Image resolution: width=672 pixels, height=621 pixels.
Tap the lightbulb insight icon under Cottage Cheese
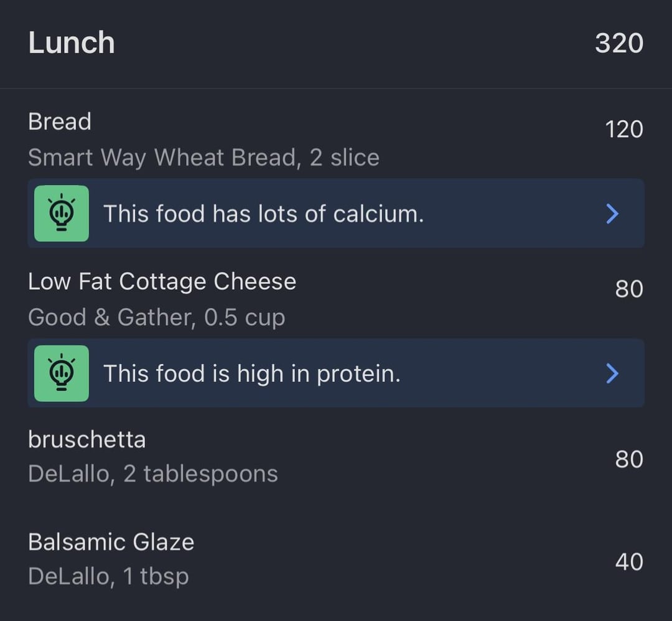click(61, 373)
